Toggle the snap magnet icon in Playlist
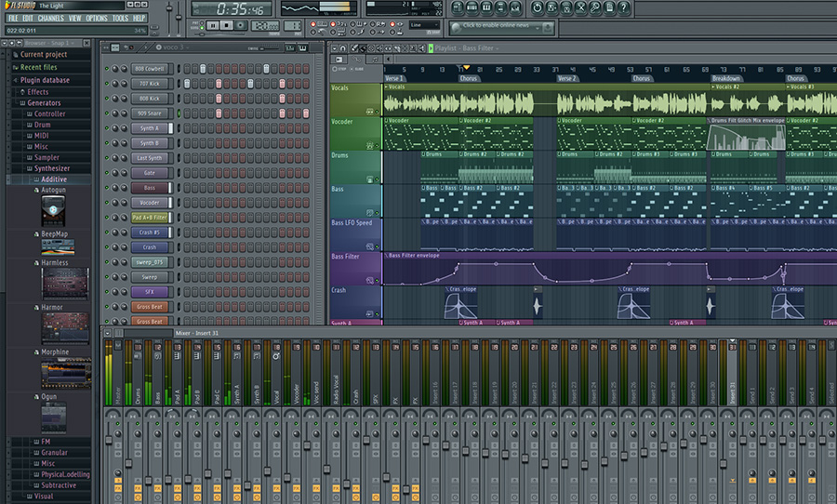The height and width of the screenshot is (504, 837). [343, 48]
